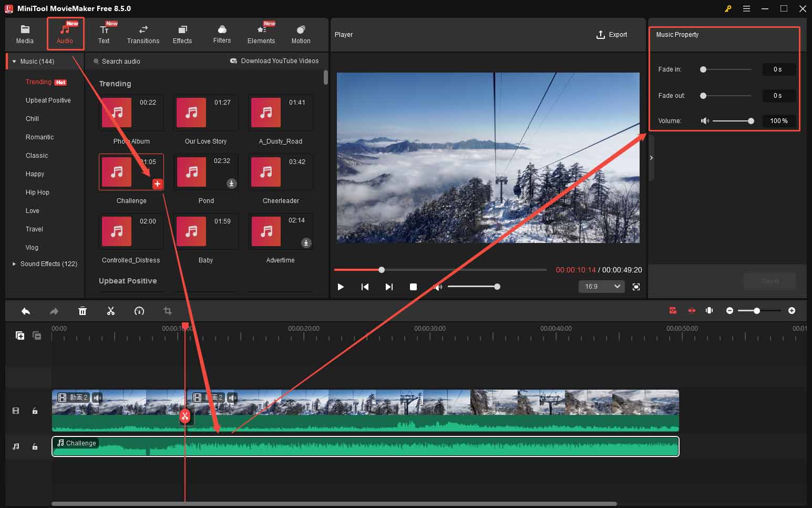Open the speed control tool
Viewport: 812px width, 508px height.
tap(139, 311)
